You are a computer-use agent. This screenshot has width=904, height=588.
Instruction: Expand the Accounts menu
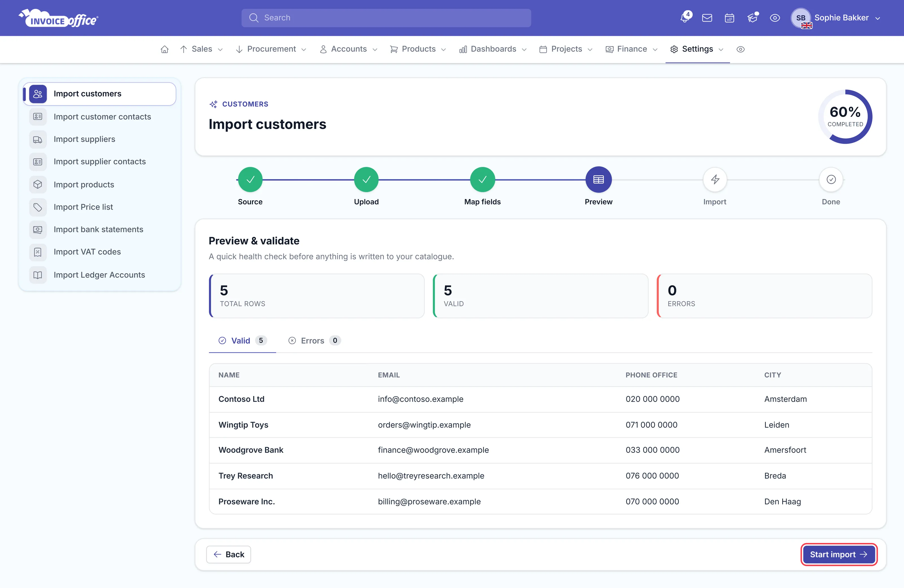point(349,49)
